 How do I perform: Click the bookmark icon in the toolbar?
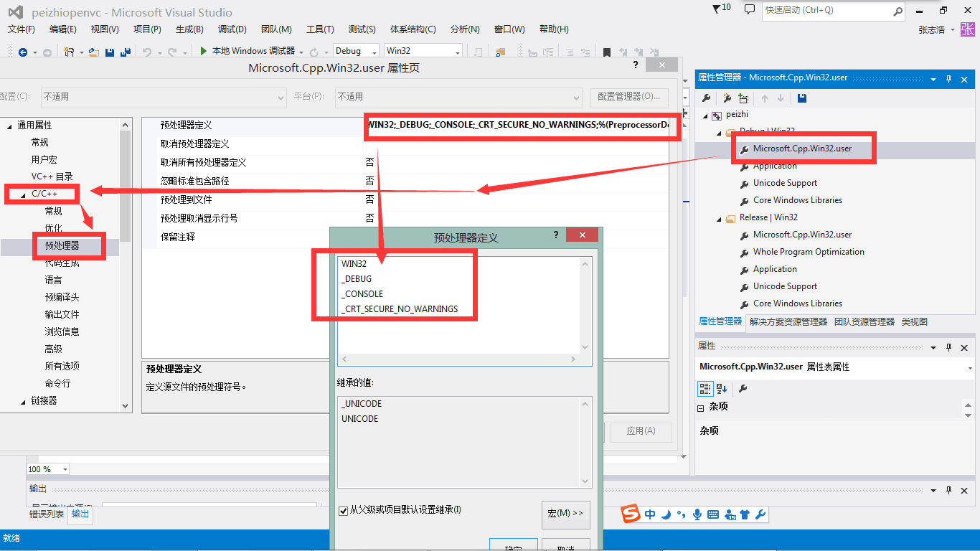[x=607, y=52]
